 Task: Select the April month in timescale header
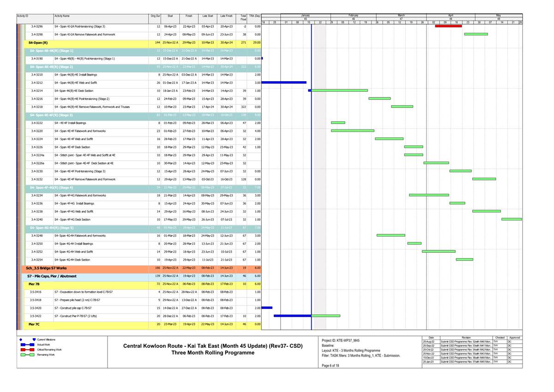[x=451, y=15]
